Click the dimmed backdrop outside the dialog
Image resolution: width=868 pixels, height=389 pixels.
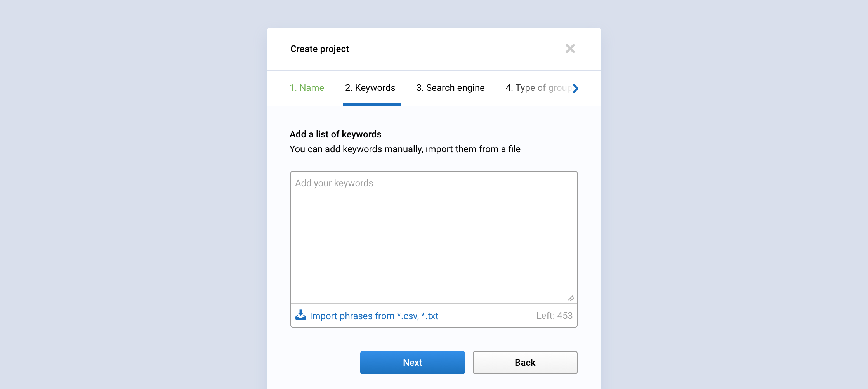[132, 194]
